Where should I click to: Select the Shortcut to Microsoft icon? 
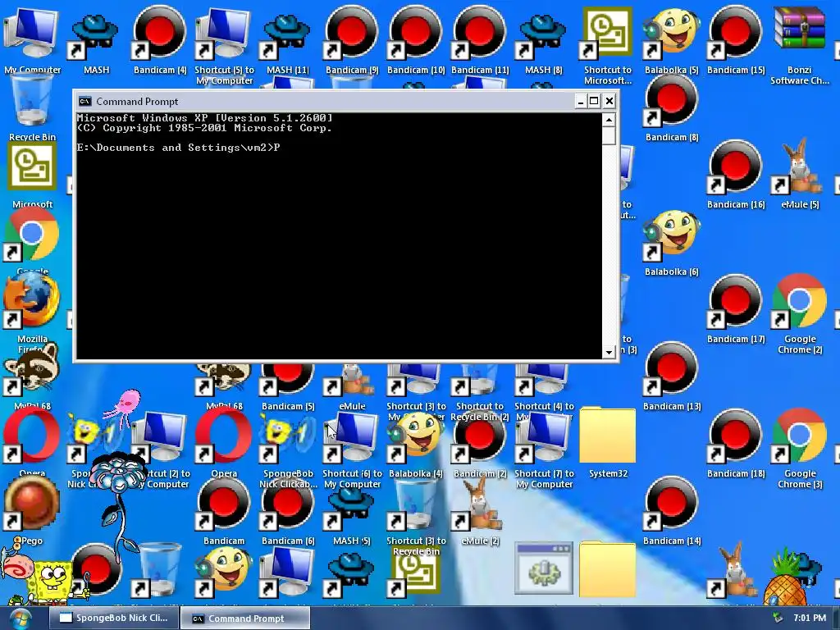point(608,33)
